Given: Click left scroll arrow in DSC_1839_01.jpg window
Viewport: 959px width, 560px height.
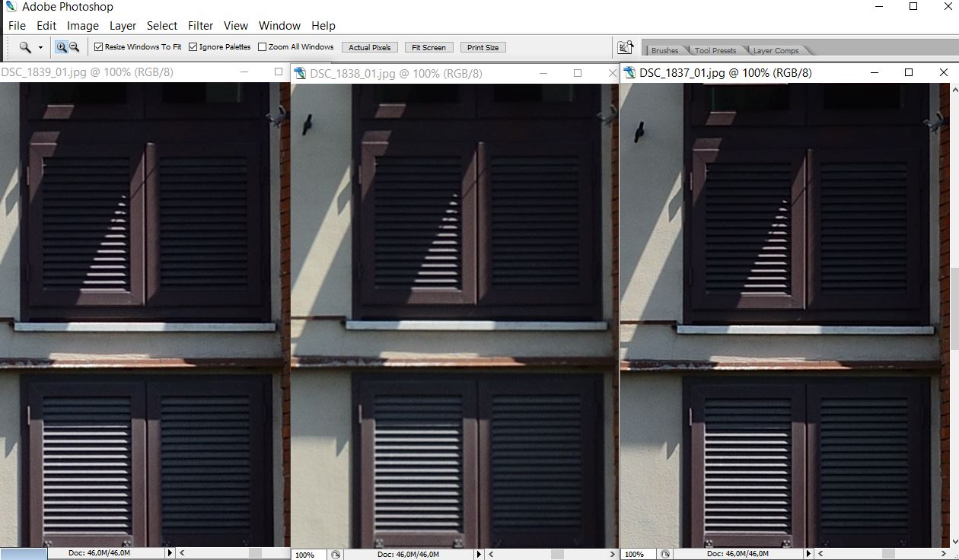Looking at the screenshot, I should [x=182, y=553].
